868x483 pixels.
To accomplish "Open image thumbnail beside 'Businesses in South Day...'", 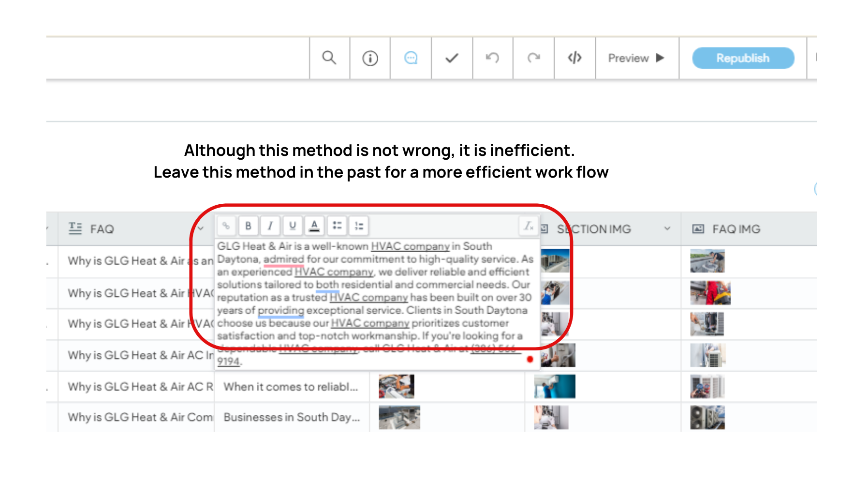I will click(x=399, y=417).
